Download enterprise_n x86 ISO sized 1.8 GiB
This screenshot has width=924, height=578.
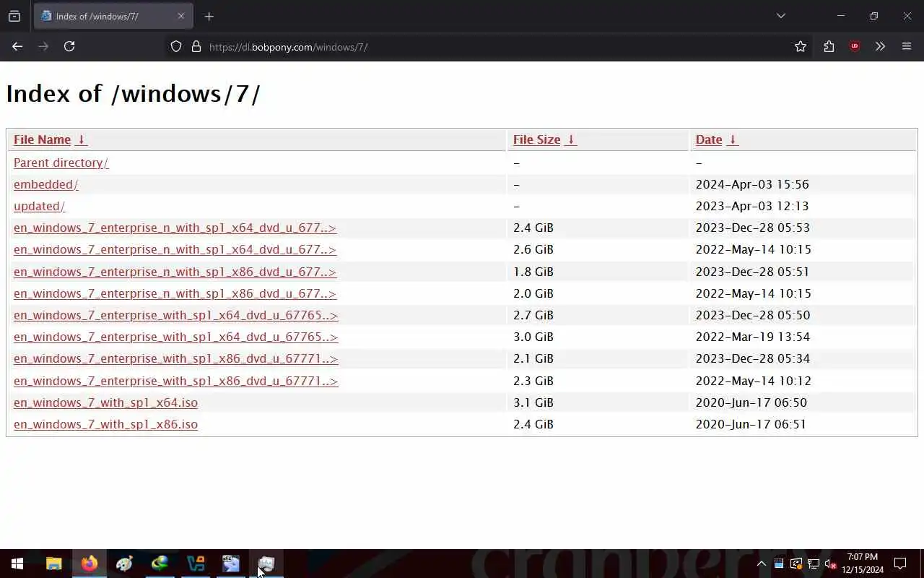tap(175, 272)
